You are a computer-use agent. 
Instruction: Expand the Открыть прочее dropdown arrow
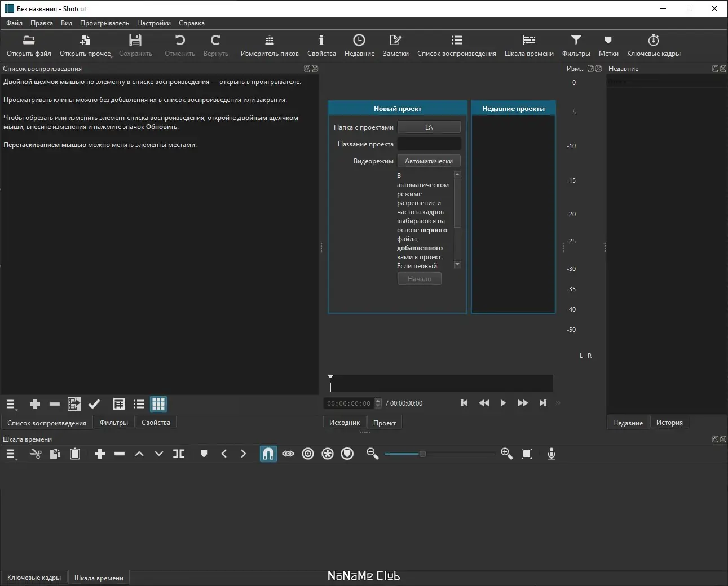click(112, 57)
